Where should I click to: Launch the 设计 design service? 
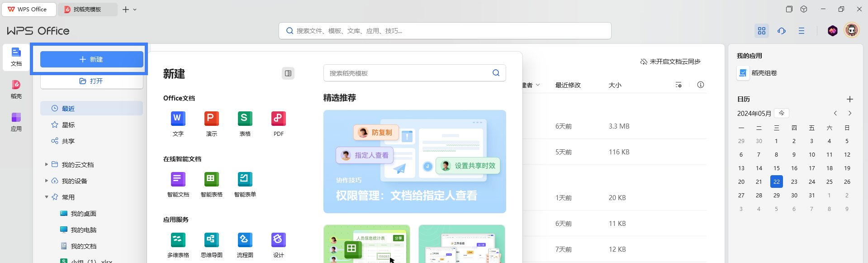[x=279, y=245]
